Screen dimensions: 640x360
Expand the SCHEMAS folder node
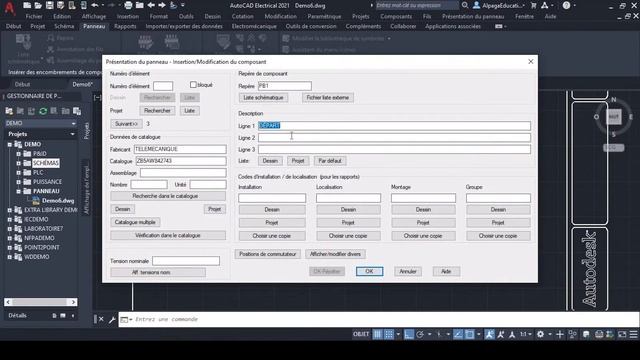18,163
